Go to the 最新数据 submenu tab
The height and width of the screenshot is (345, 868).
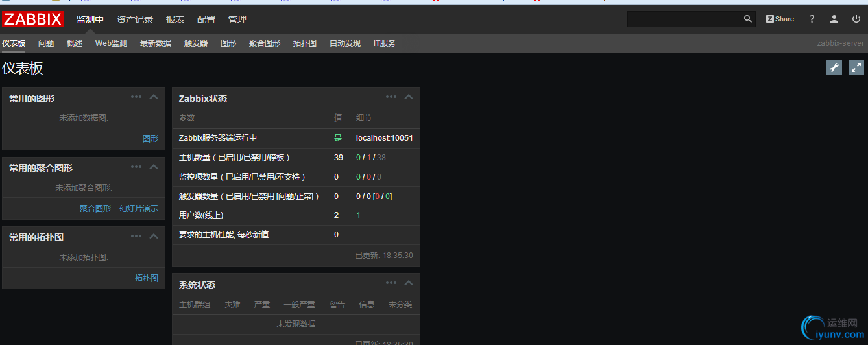(x=156, y=43)
